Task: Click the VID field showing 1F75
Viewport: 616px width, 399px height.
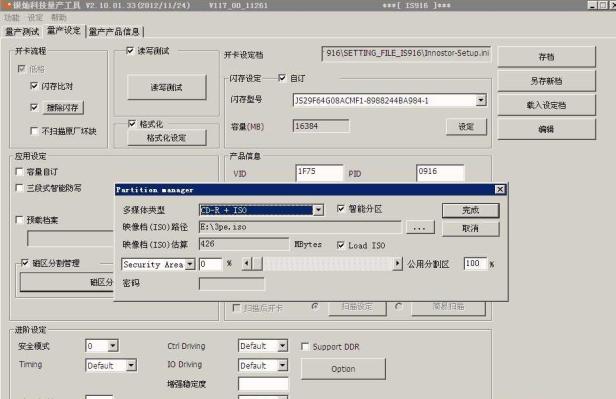Action: click(x=319, y=172)
